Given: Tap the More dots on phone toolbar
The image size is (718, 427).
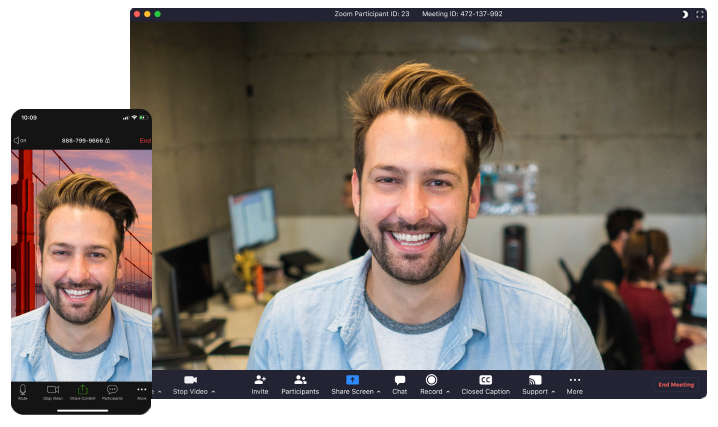Looking at the screenshot, I should point(142,389).
